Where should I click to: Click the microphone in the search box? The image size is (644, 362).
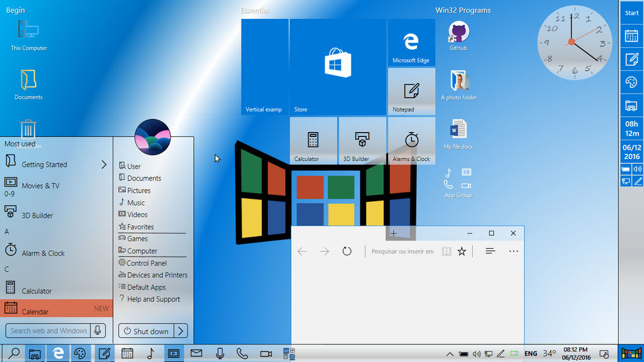click(x=97, y=331)
